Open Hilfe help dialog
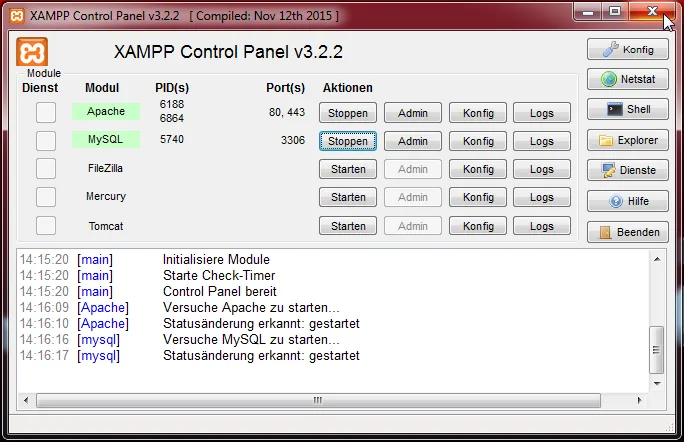This screenshot has height=442, width=684. coord(627,201)
